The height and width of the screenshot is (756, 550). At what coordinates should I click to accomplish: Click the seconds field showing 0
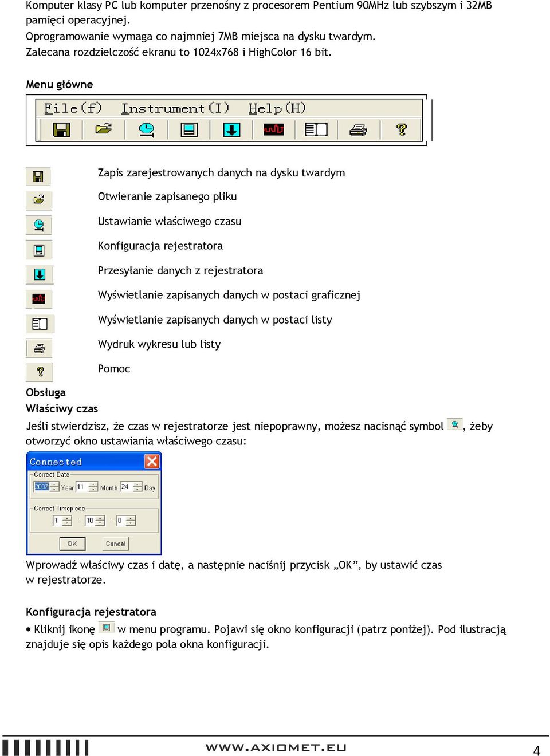coord(121,521)
